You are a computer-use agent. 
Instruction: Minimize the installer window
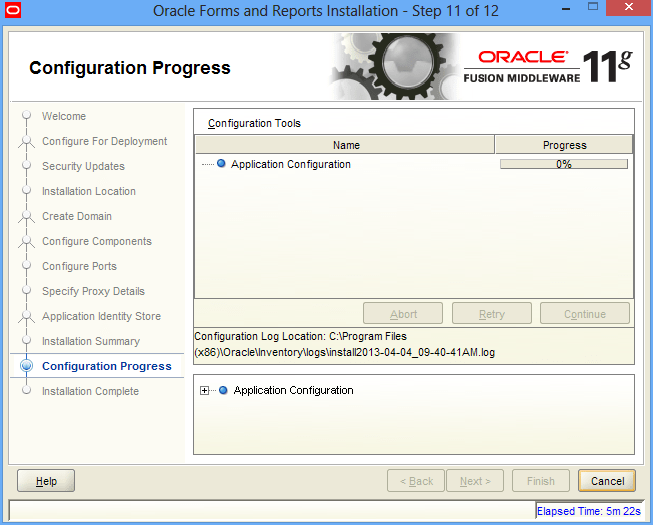pyautogui.click(x=566, y=9)
